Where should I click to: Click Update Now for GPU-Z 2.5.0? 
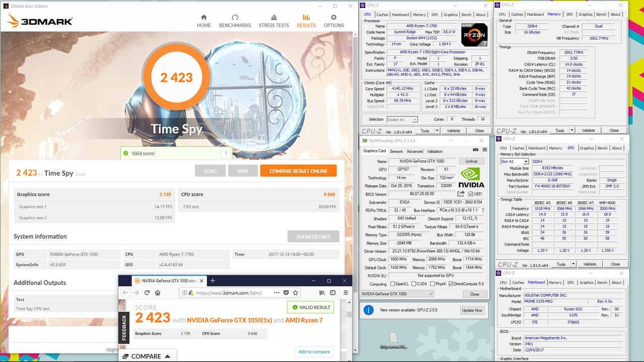[472, 310]
